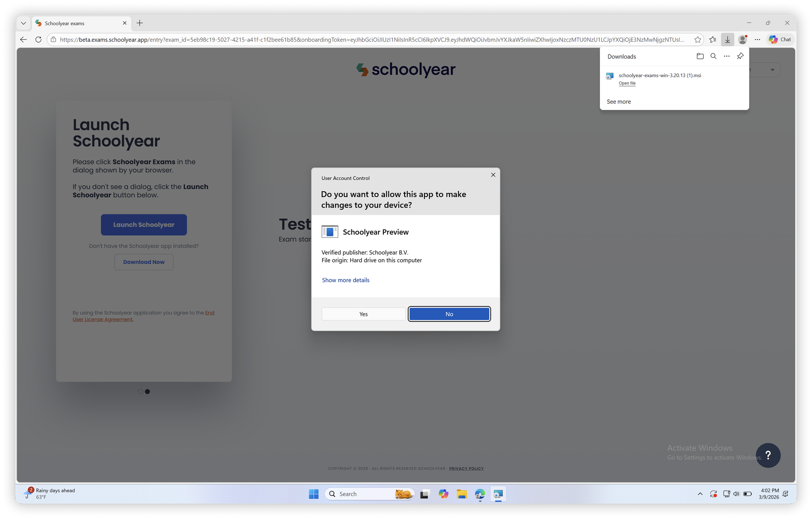
Task: Expand Show more details in UAC dialog
Action: 345,280
